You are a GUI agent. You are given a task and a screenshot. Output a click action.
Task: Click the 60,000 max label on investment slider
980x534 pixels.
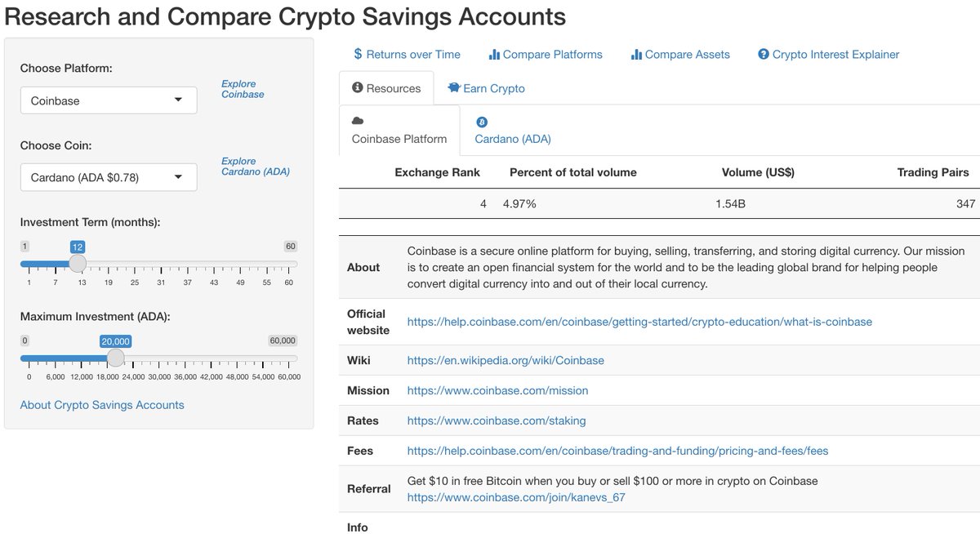tap(283, 340)
